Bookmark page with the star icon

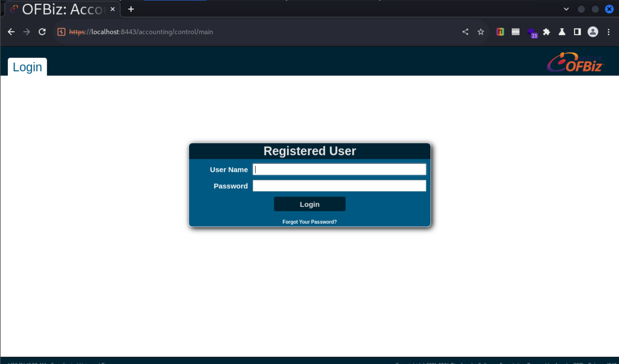pos(481,32)
